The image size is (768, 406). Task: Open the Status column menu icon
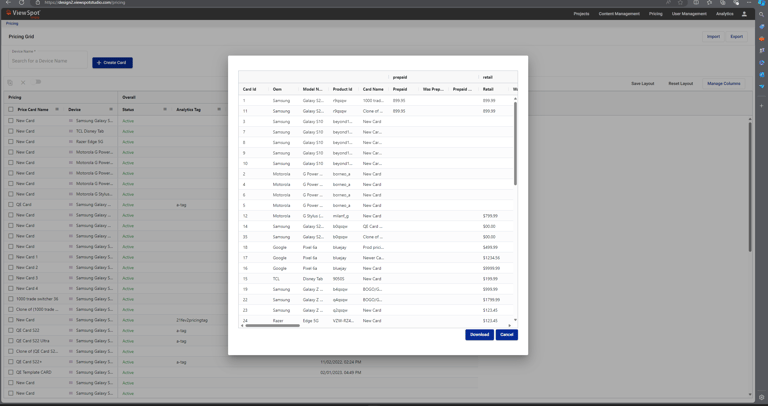click(x=165, y=109)
